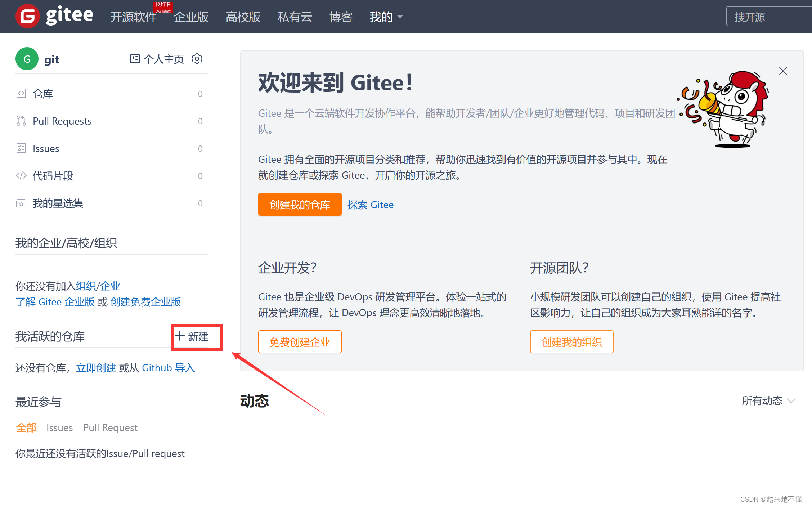This screenshot has width=812, height=506.
Task: Select the 全部 tab under 最近参与
Action: 26,427
